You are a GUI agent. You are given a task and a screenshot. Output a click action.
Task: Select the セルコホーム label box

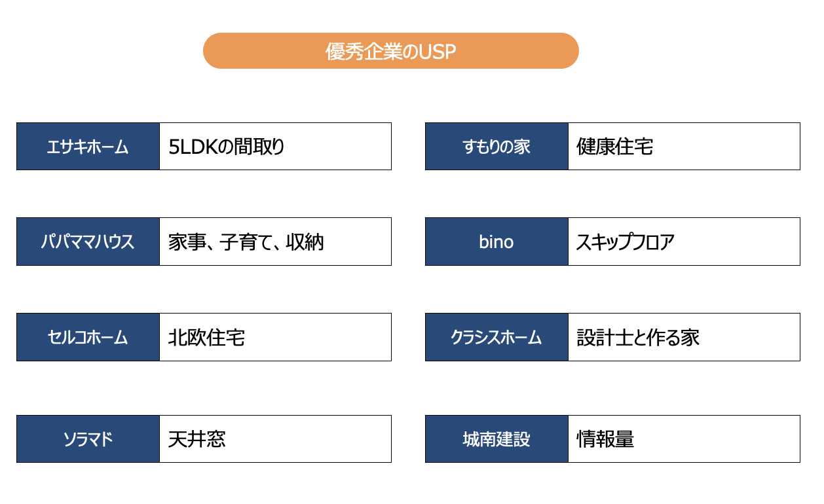coord(88,338)
